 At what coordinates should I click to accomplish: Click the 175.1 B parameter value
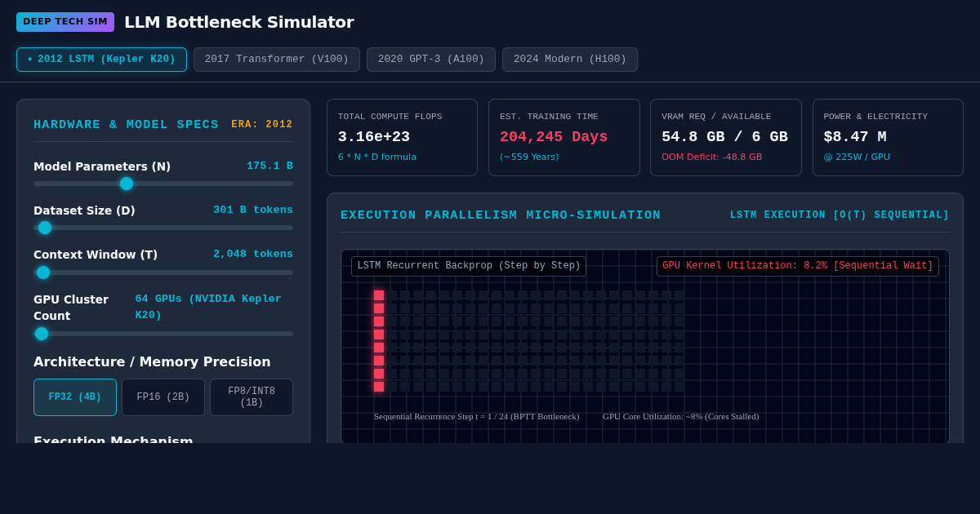(x=269, y=166)
